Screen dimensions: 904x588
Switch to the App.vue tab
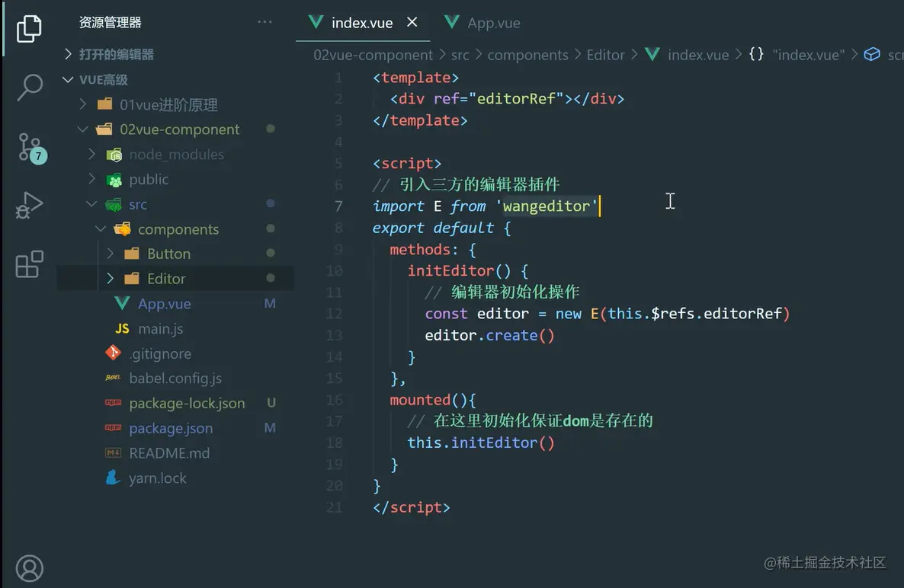482,23
